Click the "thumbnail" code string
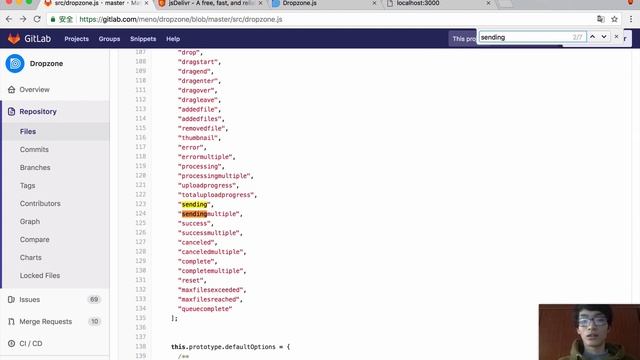 pyautogui.click(x=199, y=138)
